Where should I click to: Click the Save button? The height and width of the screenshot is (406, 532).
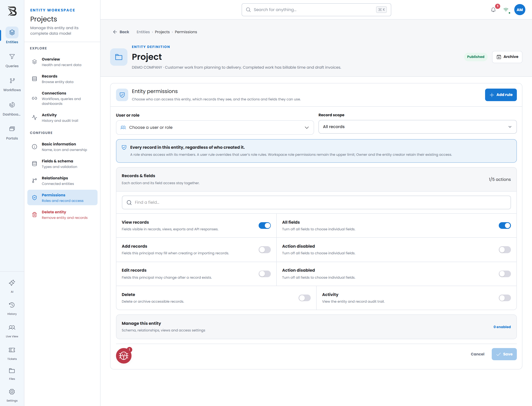point(504,354)
